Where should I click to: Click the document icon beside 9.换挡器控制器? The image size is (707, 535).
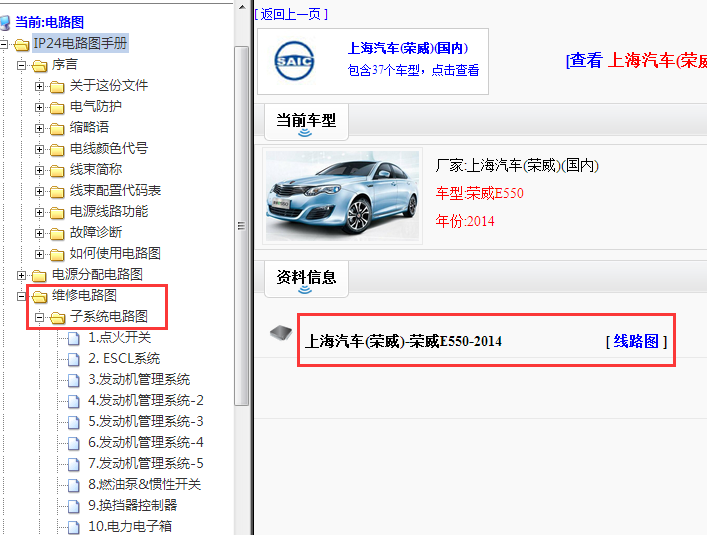[73, 506]
